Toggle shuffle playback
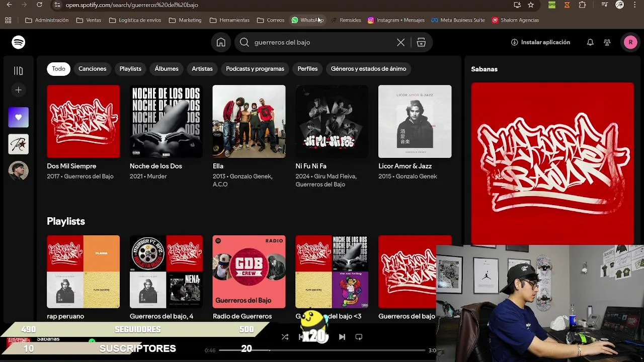The height and width of the screenshot is (362, 644). (285, 337)
